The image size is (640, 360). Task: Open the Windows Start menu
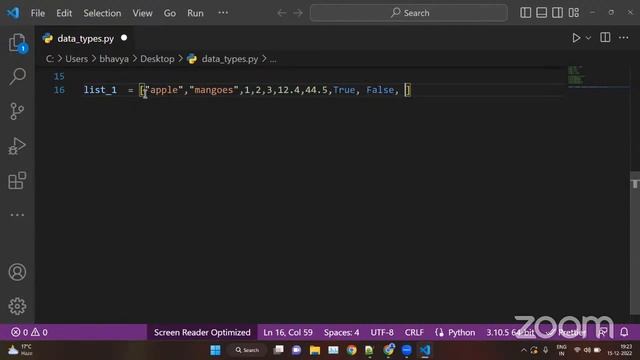216,350
